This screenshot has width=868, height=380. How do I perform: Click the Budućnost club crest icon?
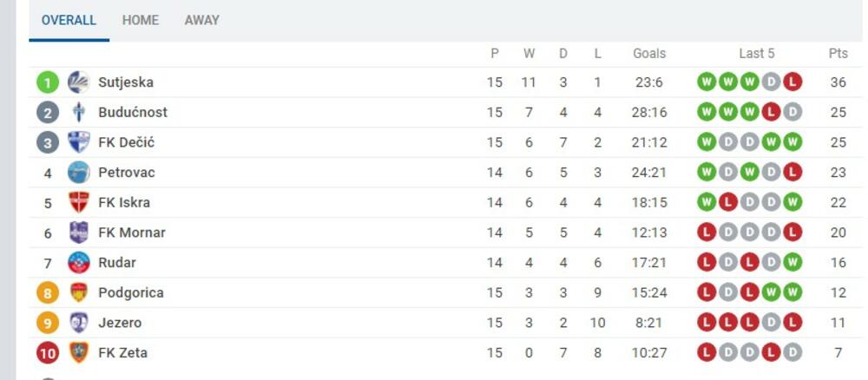(x=78, y=112)
